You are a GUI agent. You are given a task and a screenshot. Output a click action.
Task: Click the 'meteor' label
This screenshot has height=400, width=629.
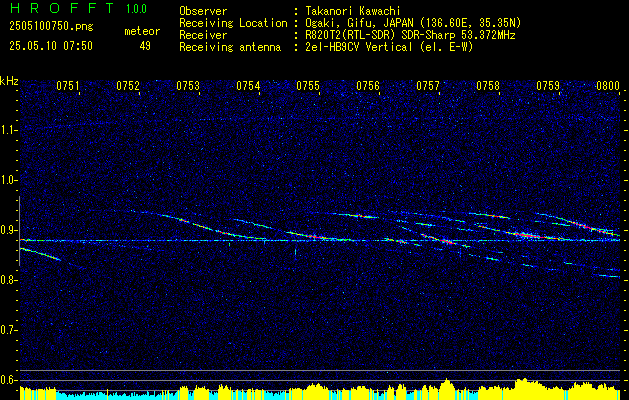click(x=142, y=31)
